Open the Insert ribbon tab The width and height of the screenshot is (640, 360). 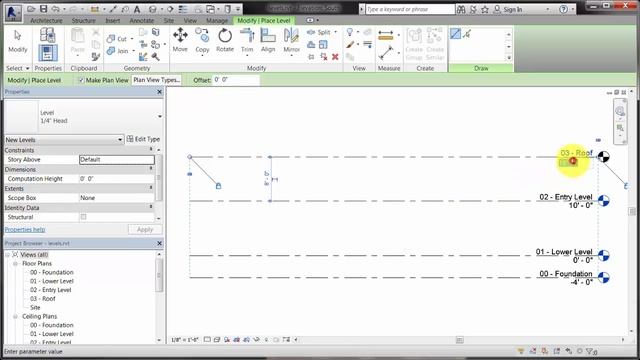coord(113,20)
